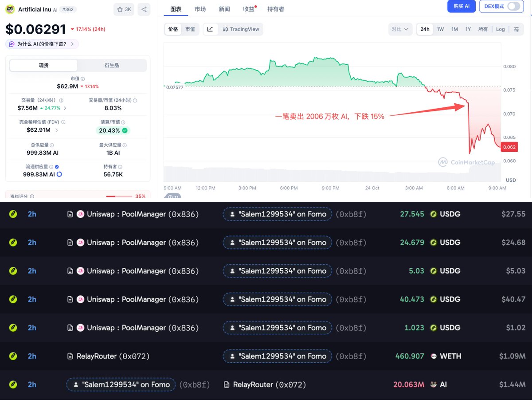Click the chain icon on the 27.545 USDG row

[x=13, y=214]
